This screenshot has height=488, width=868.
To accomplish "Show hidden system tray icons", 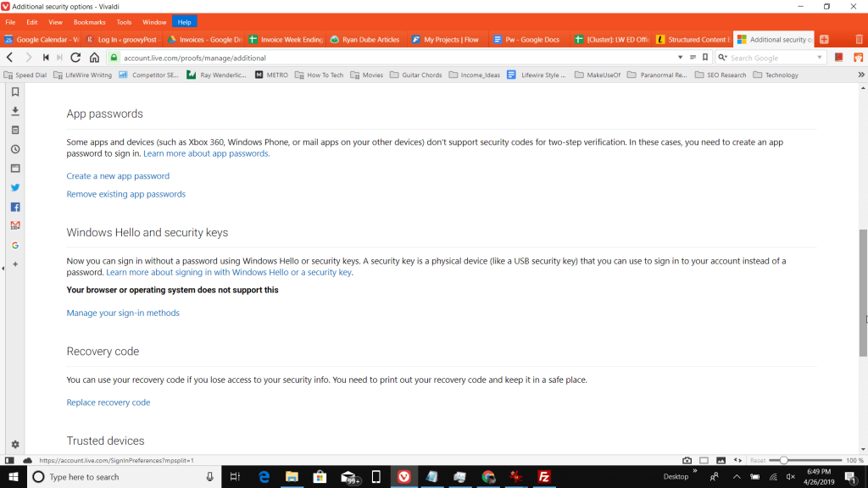I will point(737,477).
